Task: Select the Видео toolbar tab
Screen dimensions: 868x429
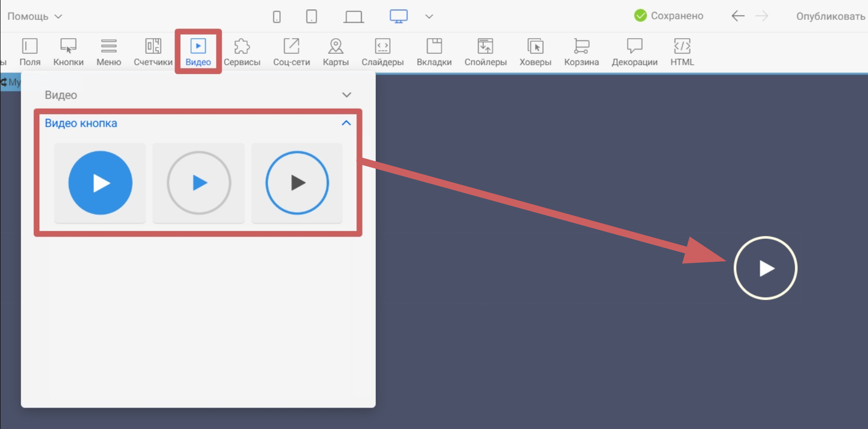Action: [x=198, y=52]
